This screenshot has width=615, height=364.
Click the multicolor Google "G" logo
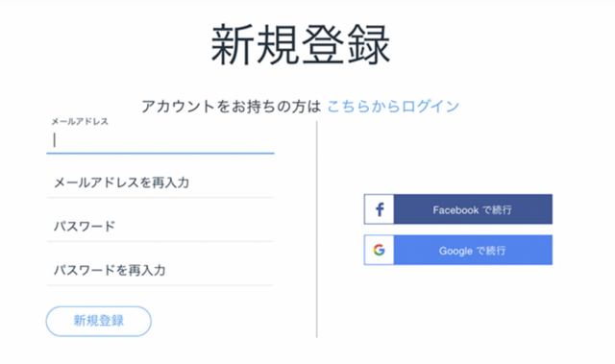coord(379,250)
